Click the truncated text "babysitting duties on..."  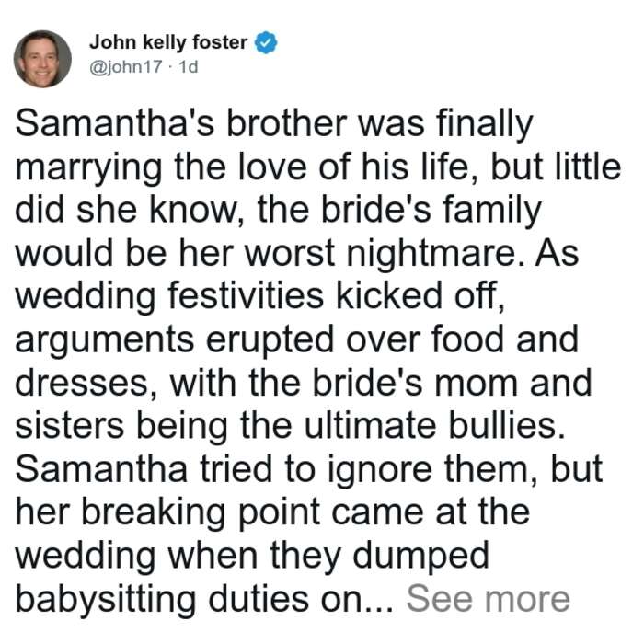tap(204, 600)
